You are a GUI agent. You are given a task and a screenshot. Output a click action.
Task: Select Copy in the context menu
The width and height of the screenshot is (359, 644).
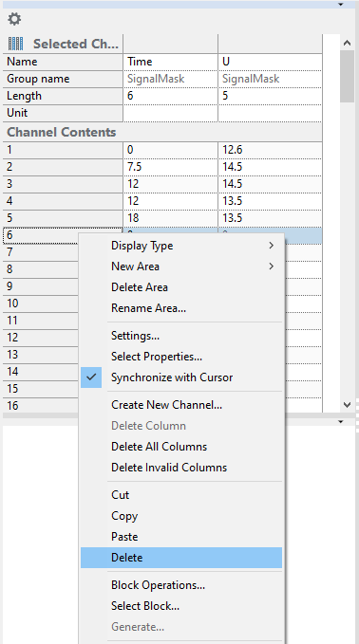pyautogui.click(x=124, y=516)
